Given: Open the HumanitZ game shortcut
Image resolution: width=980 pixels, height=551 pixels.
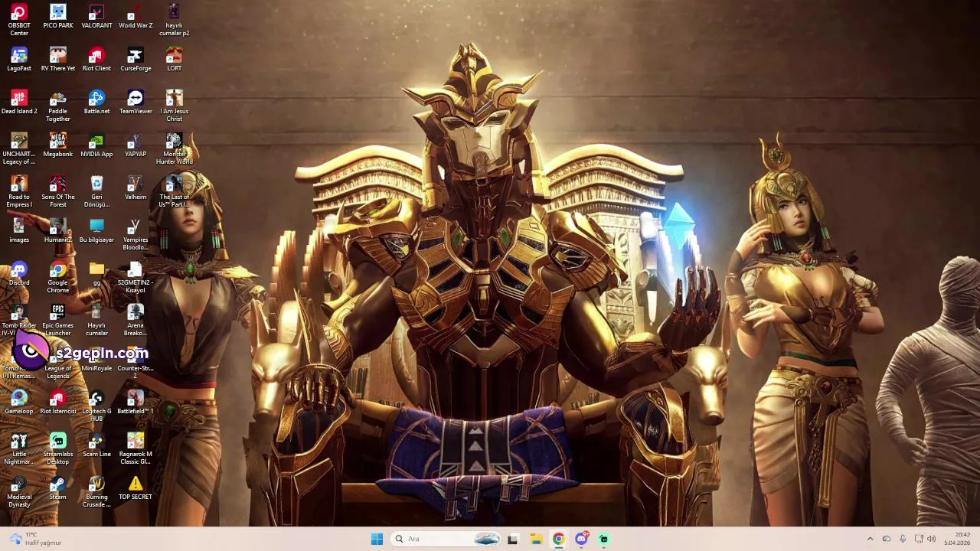Looking at the screenshot, I should pyautogui.click(x=58, y=231).
